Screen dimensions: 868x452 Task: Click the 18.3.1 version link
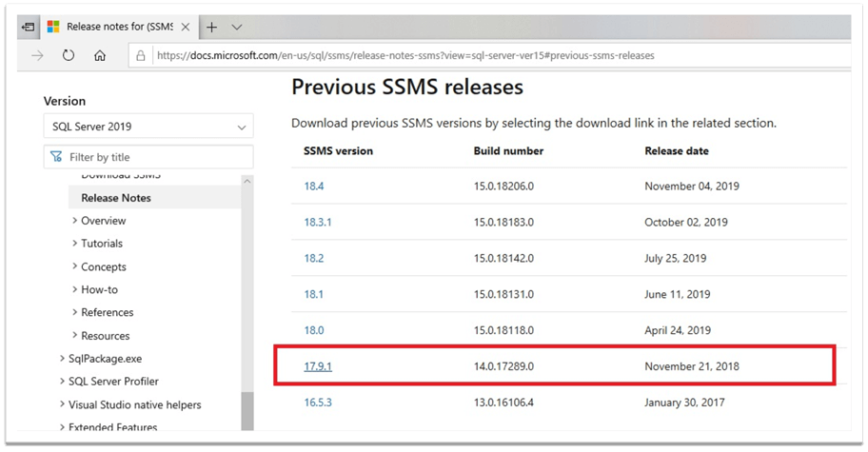(x=318, y=222)
